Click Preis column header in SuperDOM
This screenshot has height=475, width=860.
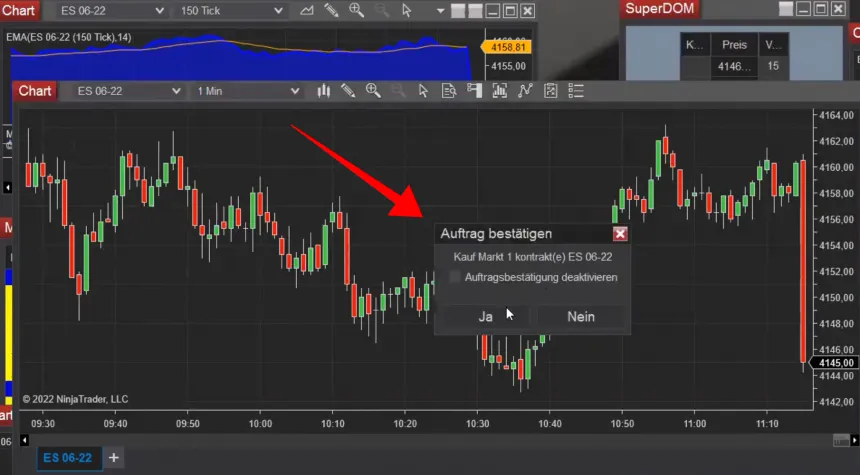click(734, 44)
